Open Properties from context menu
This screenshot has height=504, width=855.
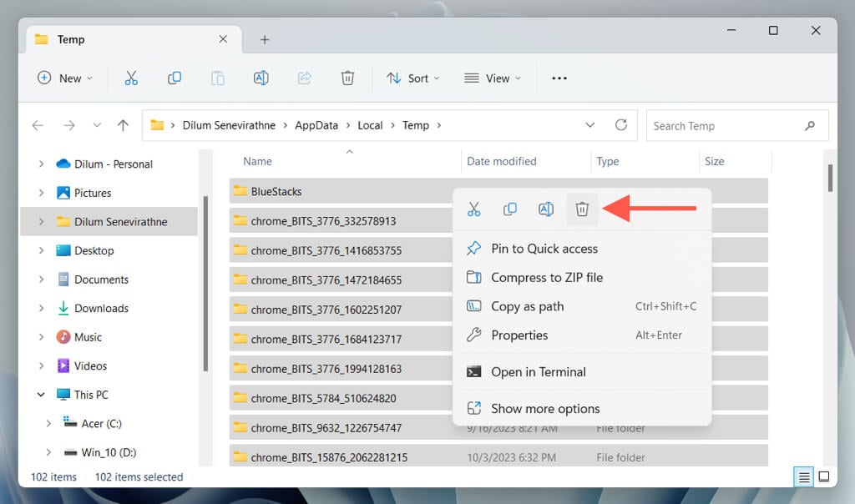(582, 335)
